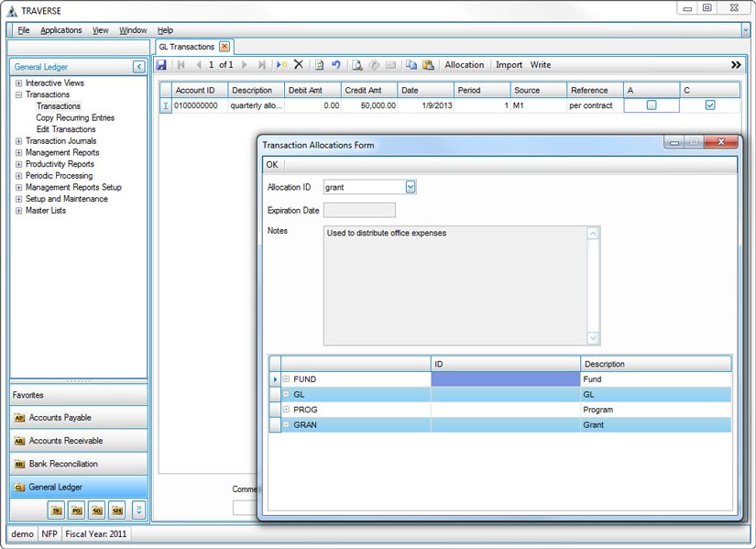Go to previous record arrow
756x549 pixels.
click(x=199, y=65)
